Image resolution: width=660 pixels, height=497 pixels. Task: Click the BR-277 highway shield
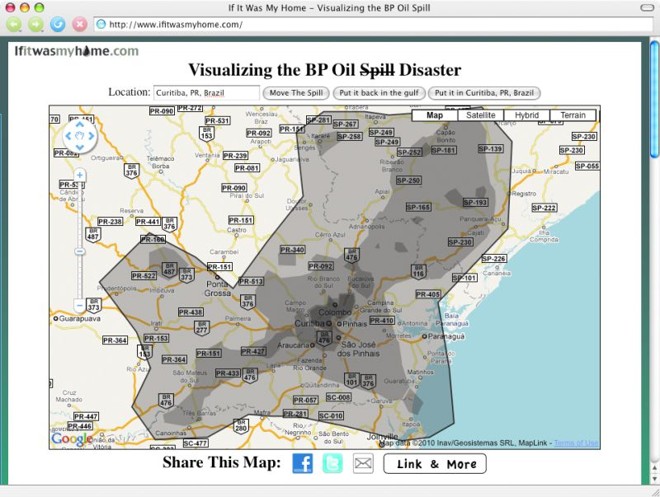pos(202,328)
